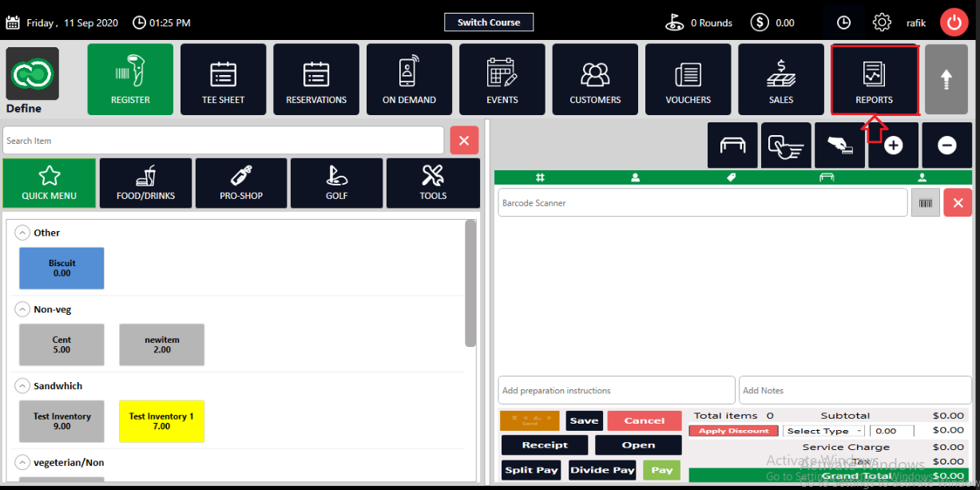Screen dimensions: 980x490
Task: Add Cent item to order
Action: pos(61,345)
